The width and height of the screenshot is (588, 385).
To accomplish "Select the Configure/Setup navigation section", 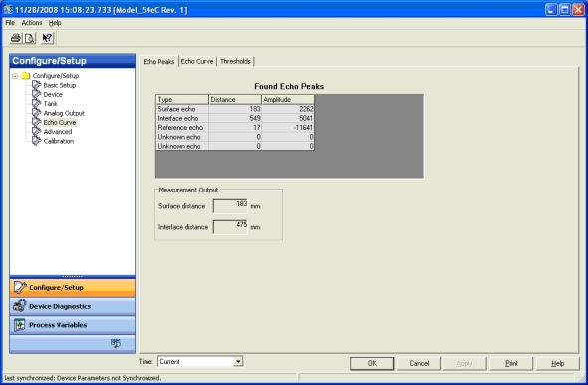I will pos(72,288).
